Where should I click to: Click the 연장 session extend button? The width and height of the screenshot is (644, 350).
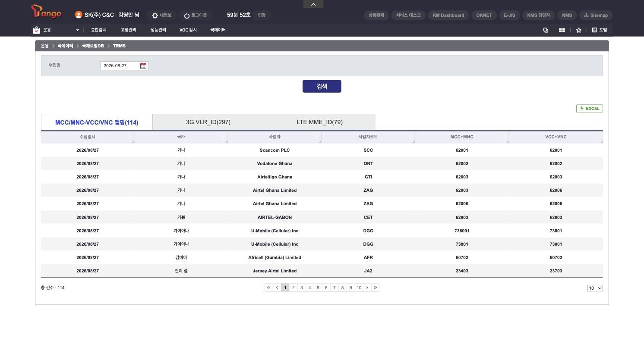[262, 15]
